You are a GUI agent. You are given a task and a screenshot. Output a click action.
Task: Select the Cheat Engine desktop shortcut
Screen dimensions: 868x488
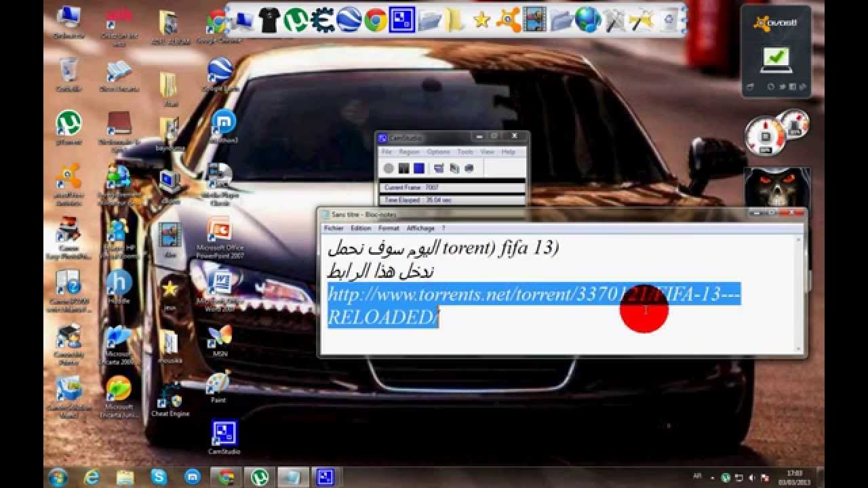point(170,401)
